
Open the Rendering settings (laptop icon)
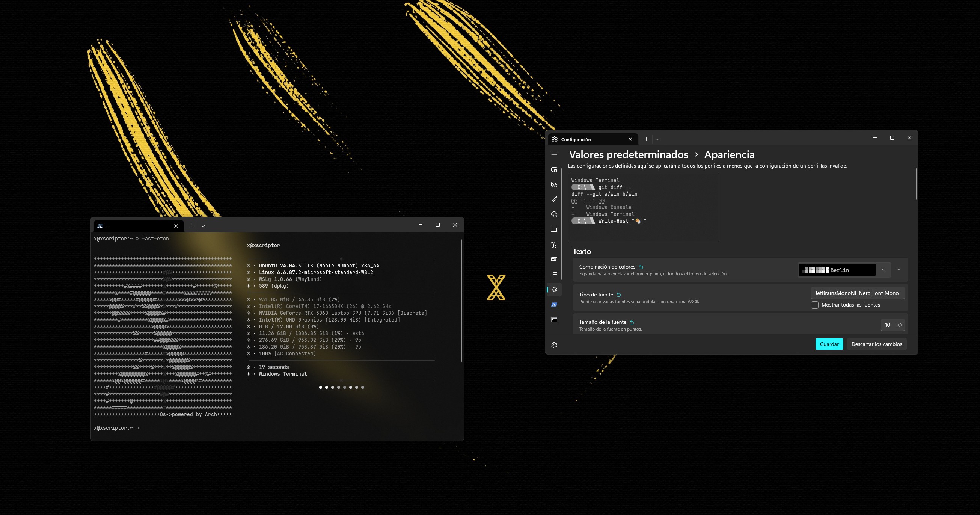tap(554, 230)
